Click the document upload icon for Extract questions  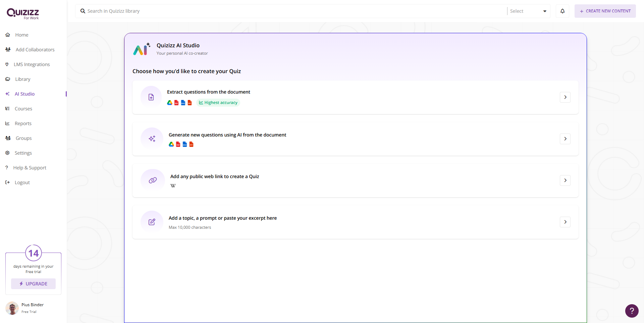(151, 97)
